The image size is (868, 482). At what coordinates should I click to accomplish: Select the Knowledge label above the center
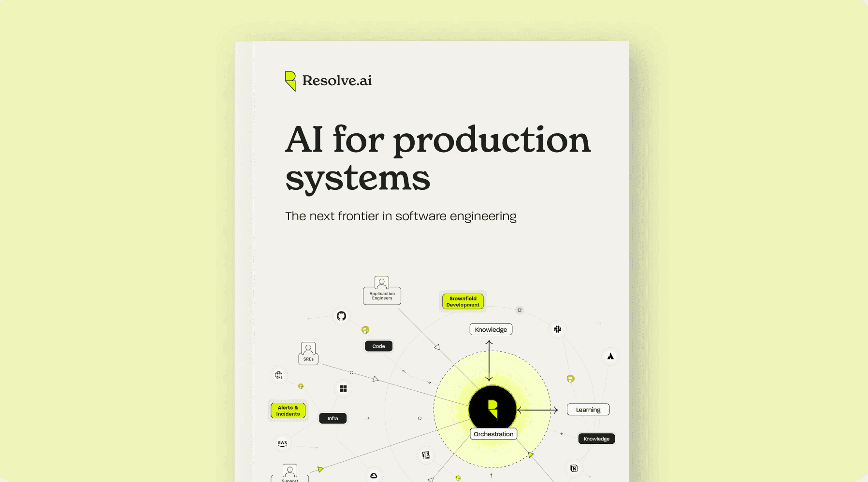491,329
